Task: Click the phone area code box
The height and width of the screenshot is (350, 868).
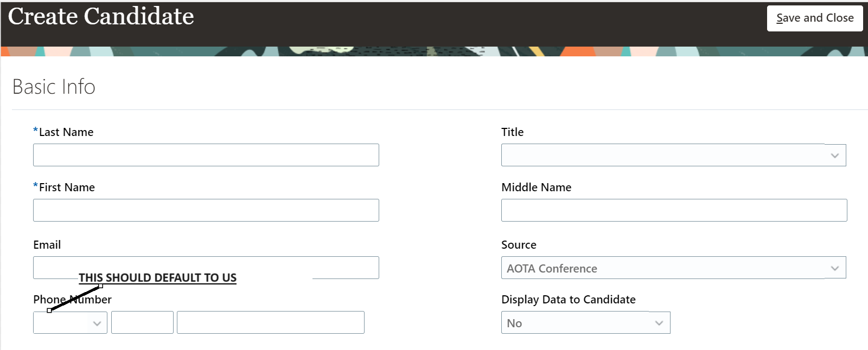Action: (142, 322)
